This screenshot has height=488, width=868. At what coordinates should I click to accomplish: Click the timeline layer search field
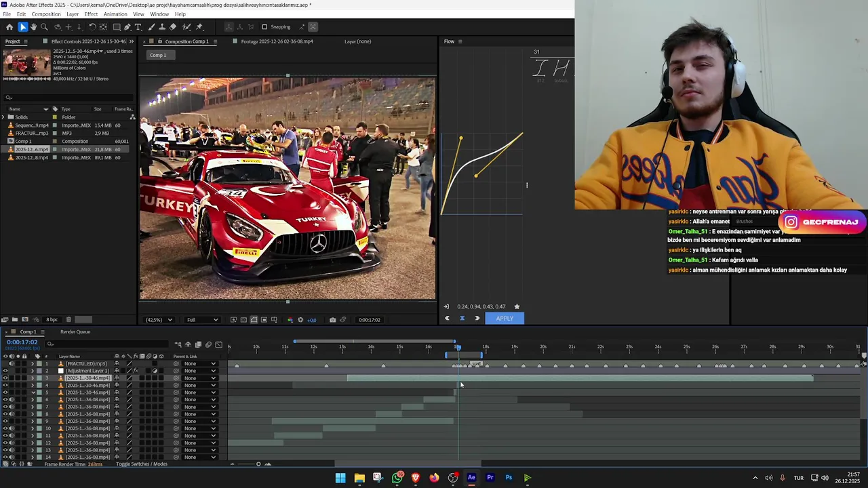click(106, 344)
